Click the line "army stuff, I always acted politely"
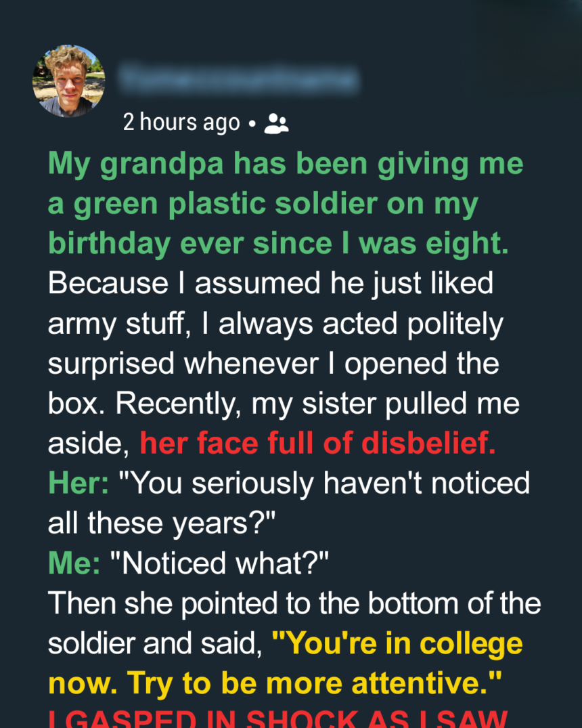This screenshot has width=582, height=728. [275, 324]
